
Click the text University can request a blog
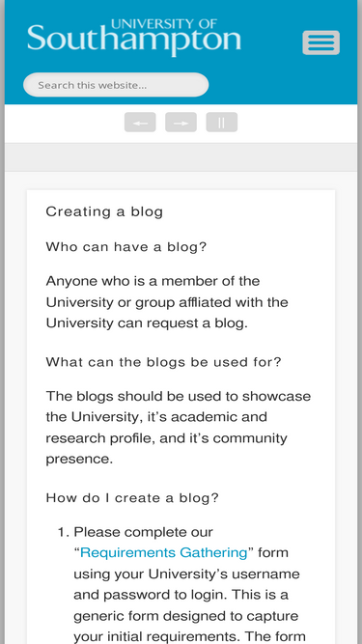(147, 323)
